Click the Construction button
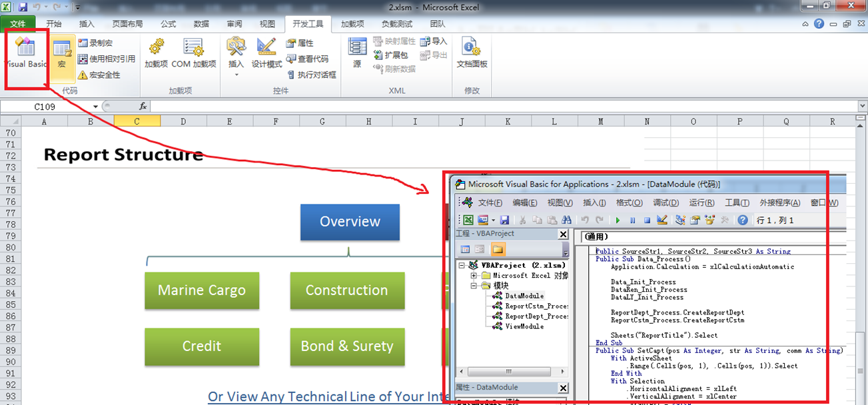The width and height of the screenshot is (868, 405). point(347,290)
